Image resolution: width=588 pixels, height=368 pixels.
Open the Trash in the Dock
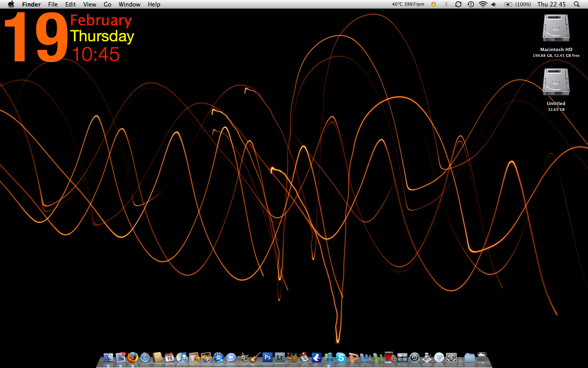coord(482,358)
